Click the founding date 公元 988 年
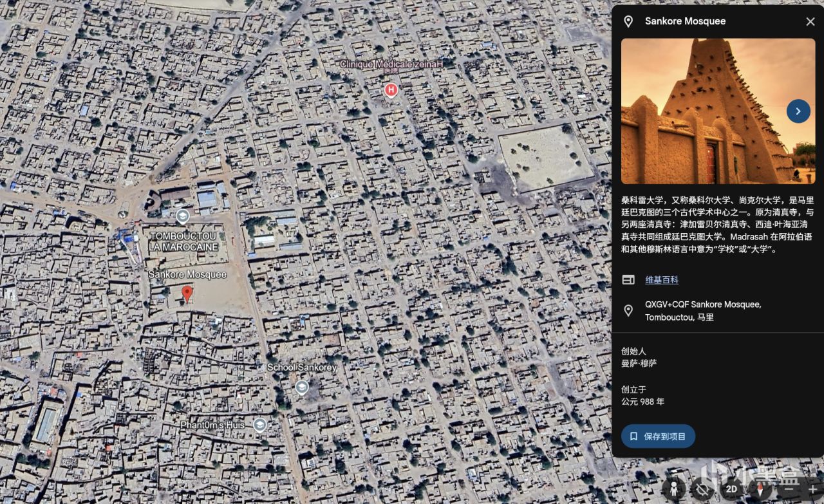 click(642, 402)
